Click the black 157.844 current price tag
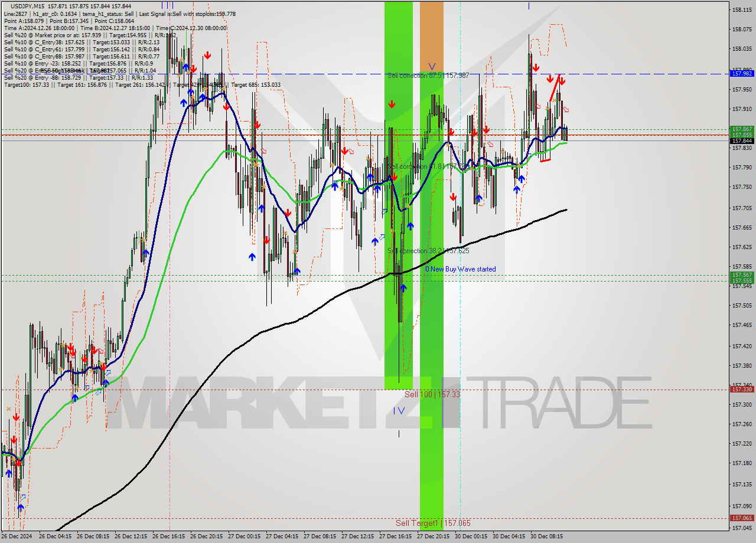Viewport: 756px width, 543px height. point(742,140)
